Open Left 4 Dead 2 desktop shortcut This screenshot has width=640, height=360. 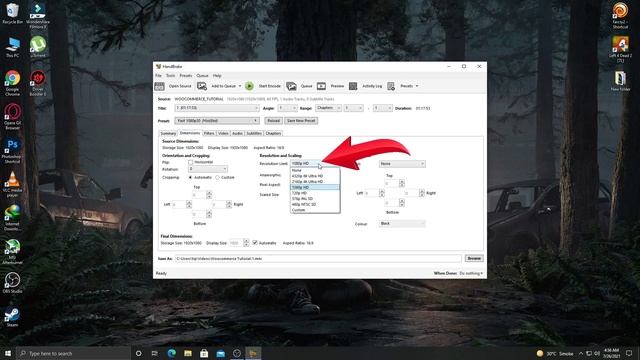620,50
